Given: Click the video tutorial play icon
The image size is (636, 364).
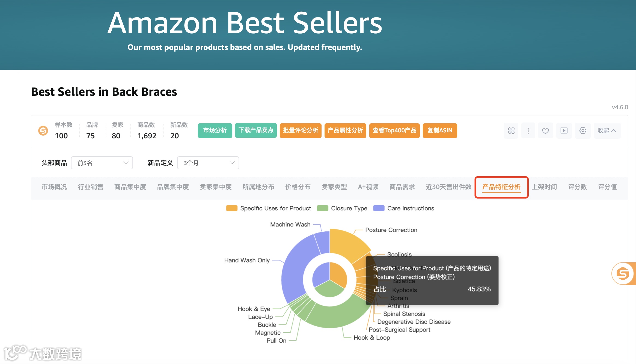Looking at the screenshot, I should [564, 131].
